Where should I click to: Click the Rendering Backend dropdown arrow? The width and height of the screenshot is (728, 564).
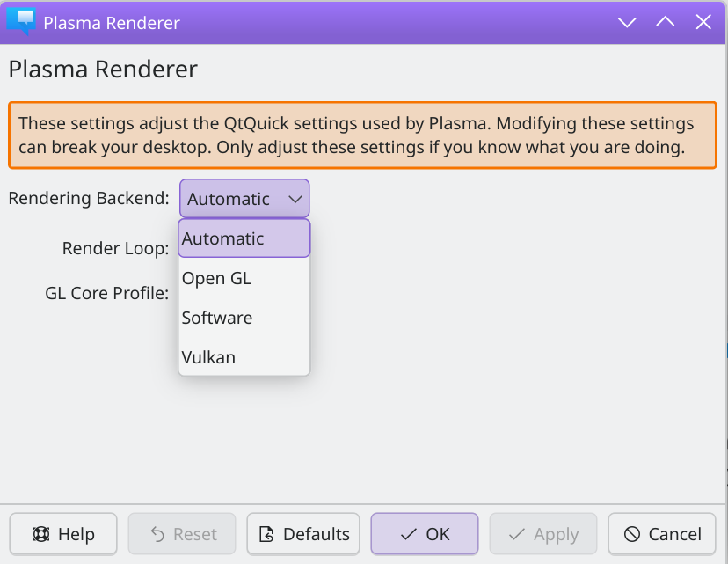pos(295,200)
